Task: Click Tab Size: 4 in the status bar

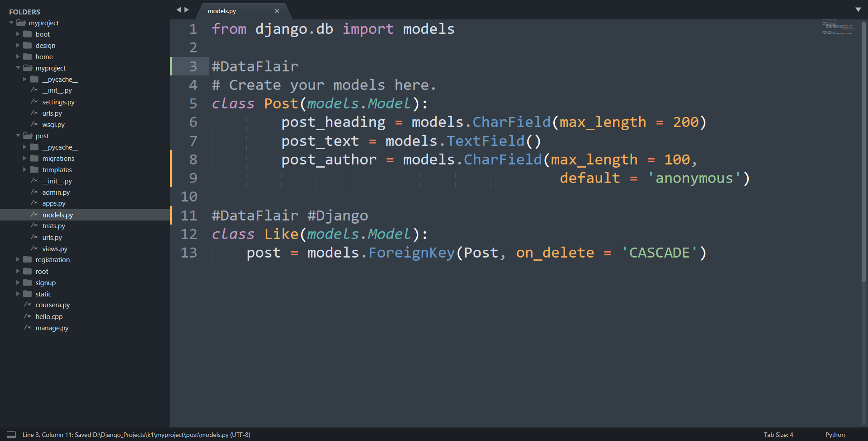Action: (x=778, y=435)
